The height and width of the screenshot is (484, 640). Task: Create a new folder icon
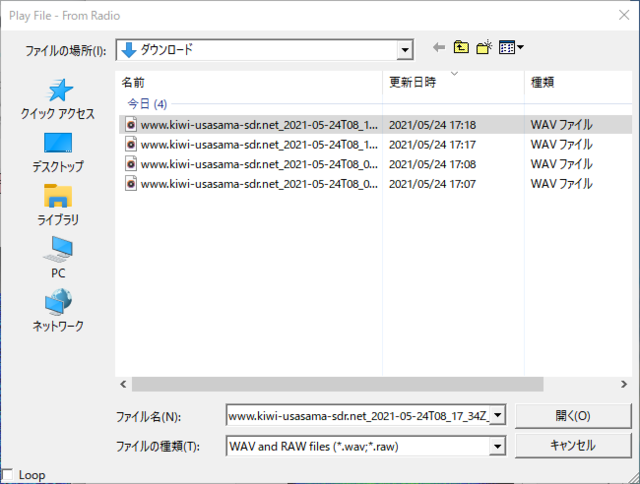click(x=484, y=47)
